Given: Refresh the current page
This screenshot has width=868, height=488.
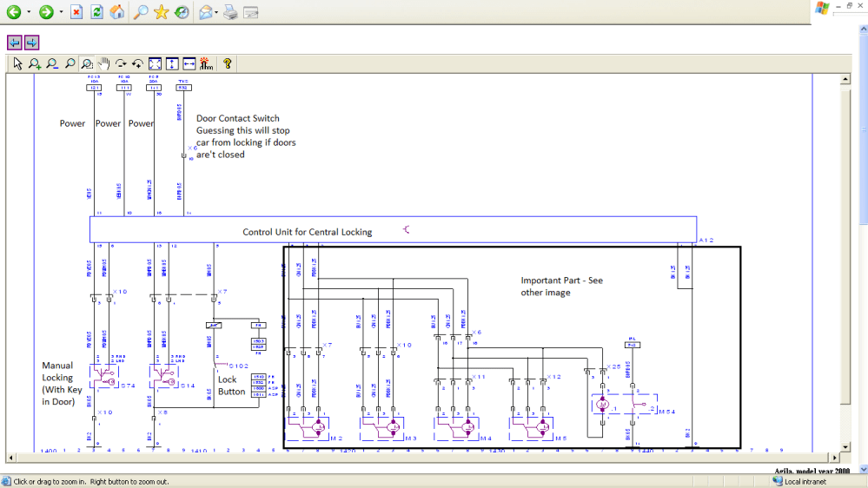Looking at the screenshot, I should [96, 12].
